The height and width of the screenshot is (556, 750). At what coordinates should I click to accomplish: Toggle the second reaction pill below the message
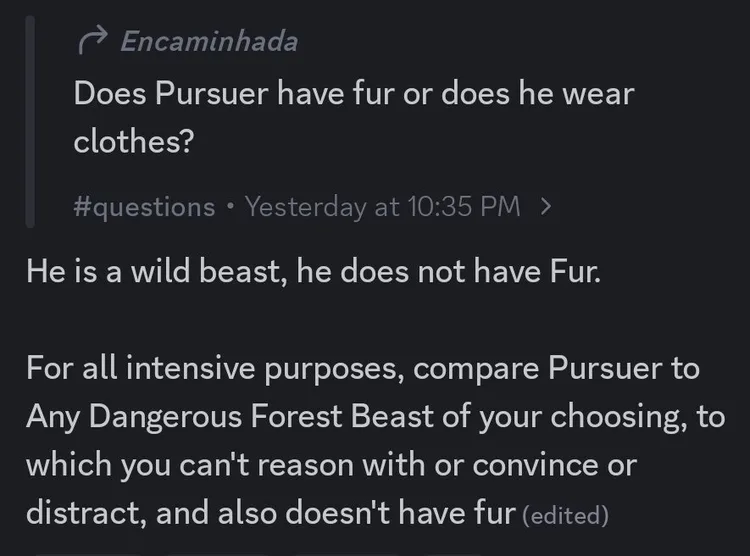(x=218, y=554)
